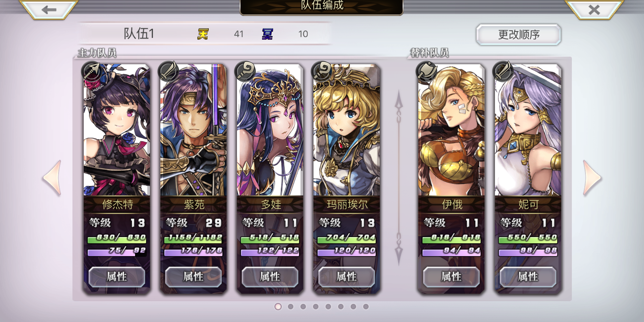Image resolution: width=644 pixels, height=322 pixels.
Task: Click the sword icon on 紫苑's card
Action: click(x=168, y=71)
